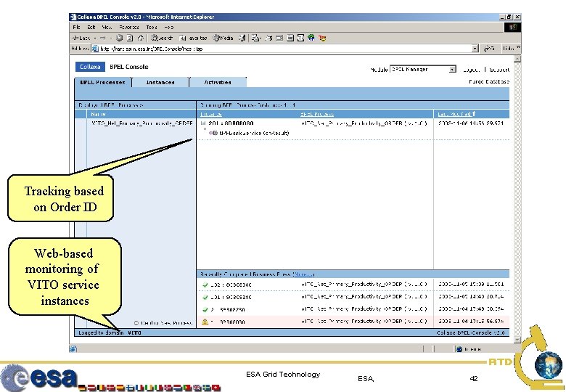This screenshot has width=566, height=392.
Task: Click the Logout link
Action: pos(471,70)
